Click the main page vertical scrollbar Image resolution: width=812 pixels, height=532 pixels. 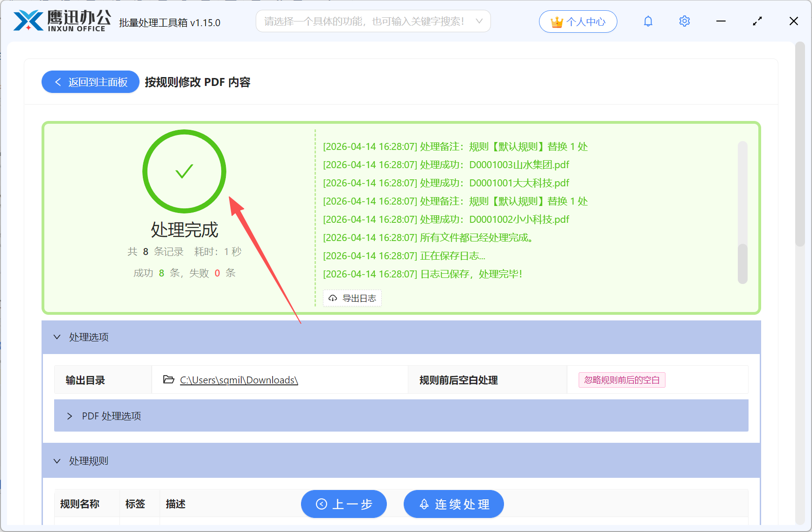[800, 144]
